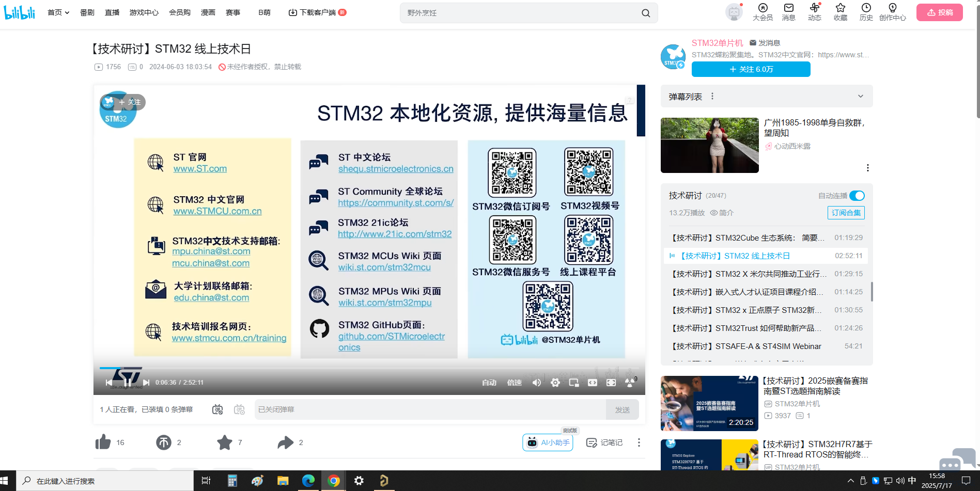
Task: Skip to the previous video
Action: coord(108,382)
